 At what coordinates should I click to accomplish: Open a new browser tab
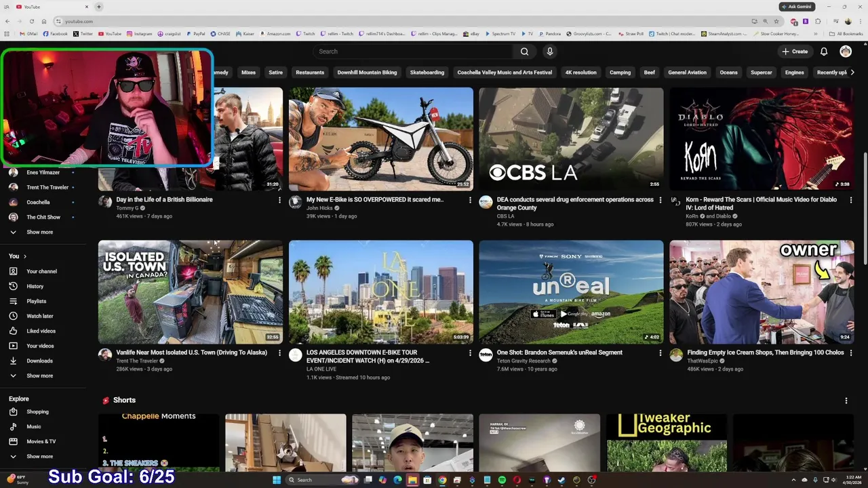click(98, 7)
